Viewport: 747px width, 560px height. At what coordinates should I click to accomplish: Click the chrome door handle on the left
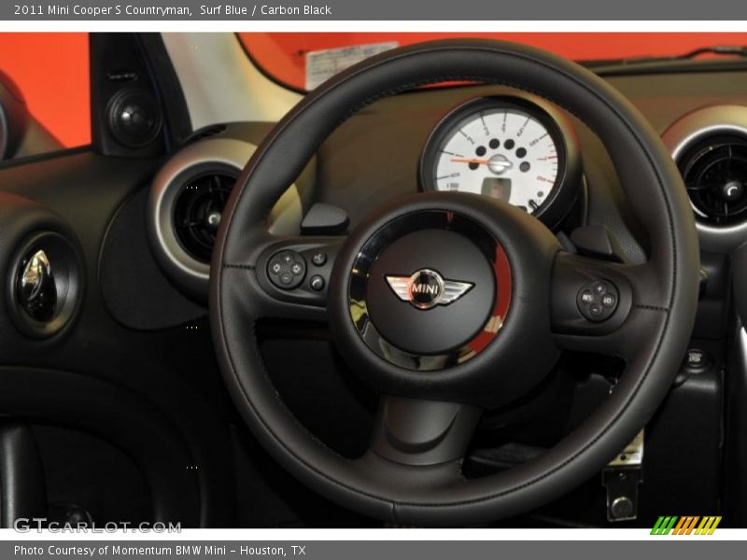(x=38, y=284)
